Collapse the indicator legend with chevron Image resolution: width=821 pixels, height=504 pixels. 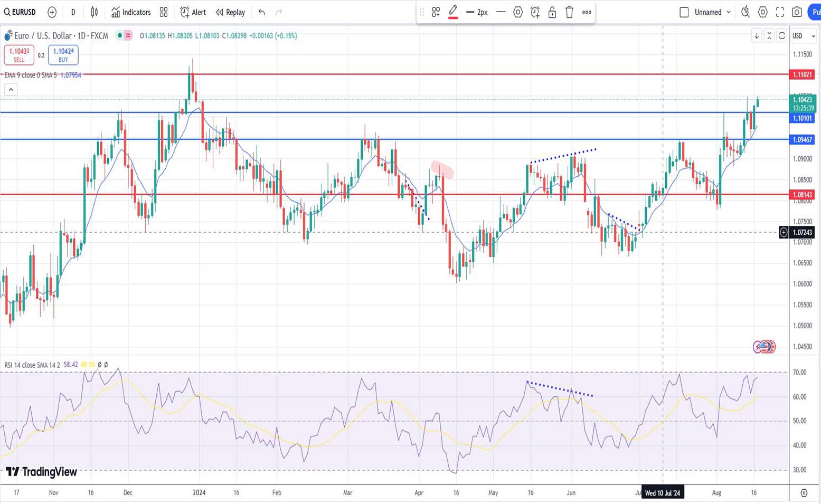[11, 89]
